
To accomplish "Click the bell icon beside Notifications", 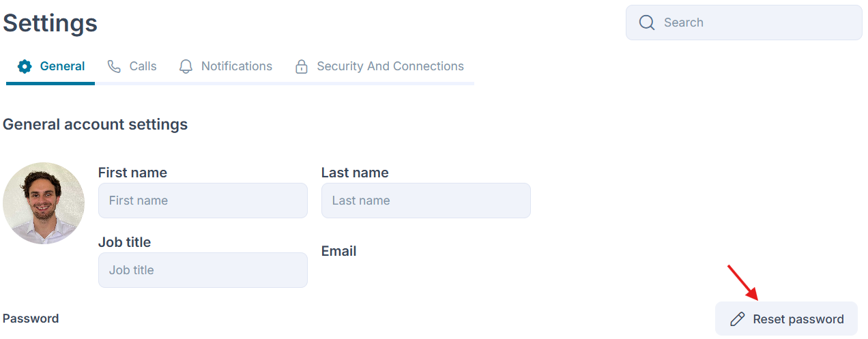I will click(x=186, y=66).
